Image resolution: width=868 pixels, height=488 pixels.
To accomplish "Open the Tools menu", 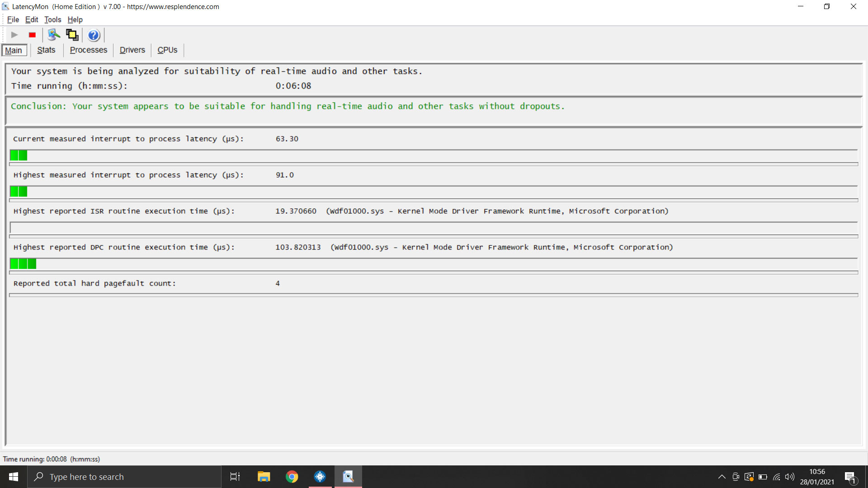I will click(52, 19).
